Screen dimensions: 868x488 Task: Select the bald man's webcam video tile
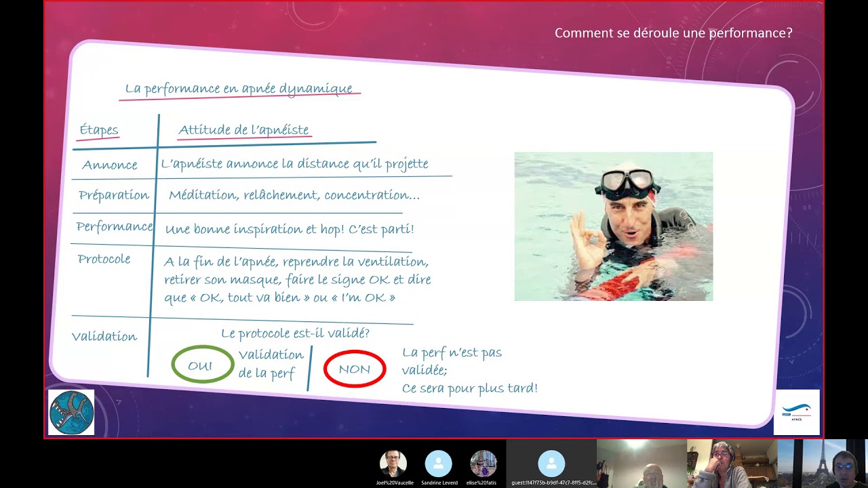642,464
